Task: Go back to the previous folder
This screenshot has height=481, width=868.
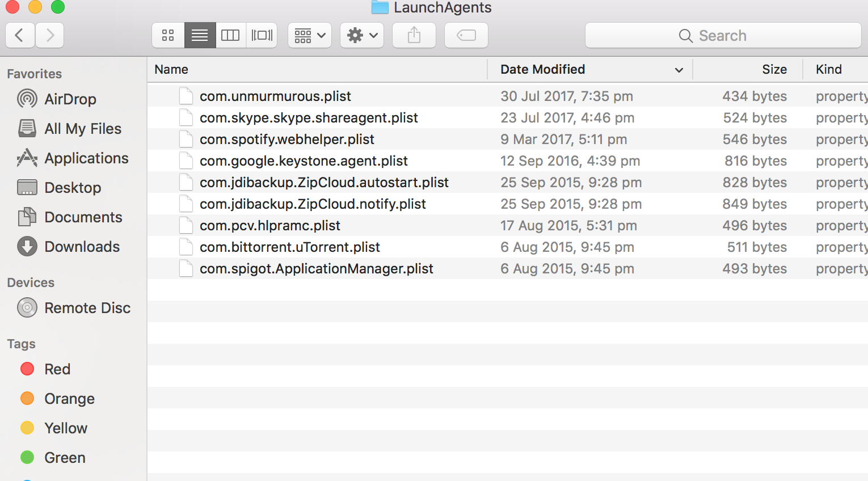Action: [20, 36]
